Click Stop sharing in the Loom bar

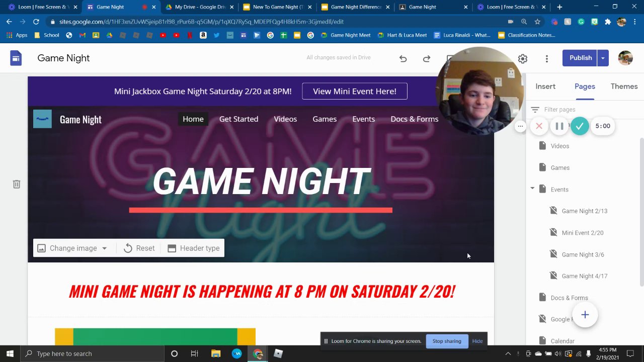[447, 341]
